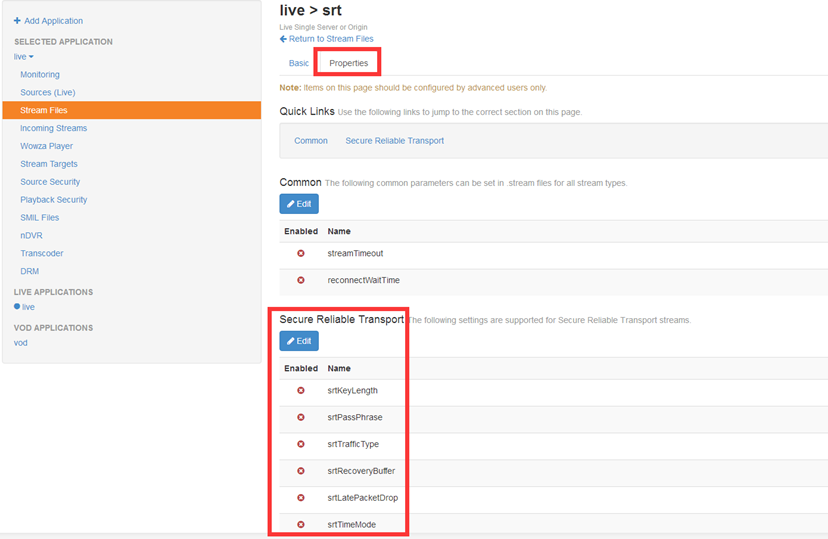Open Playback Security in the sidebar
Viewport: 828px width, 539px height.
point(54,200)
